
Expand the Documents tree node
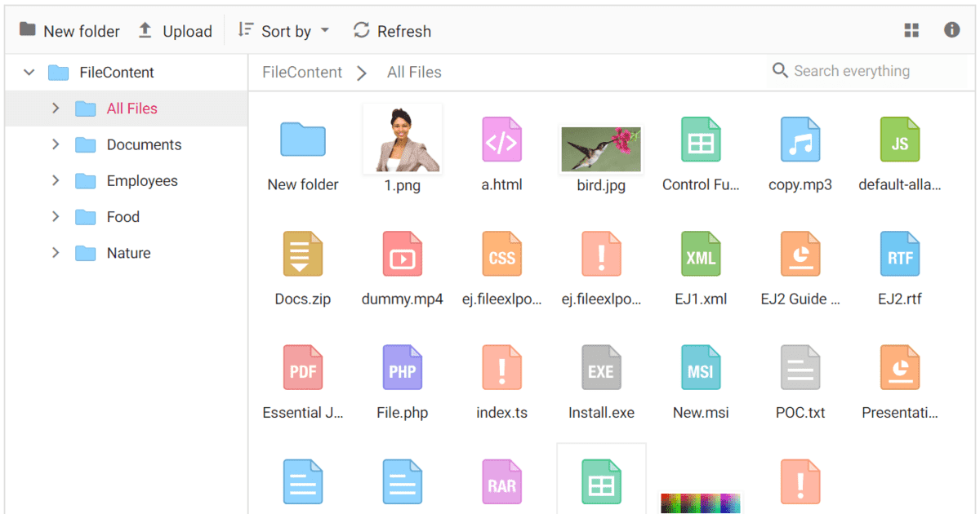[56, 144]
